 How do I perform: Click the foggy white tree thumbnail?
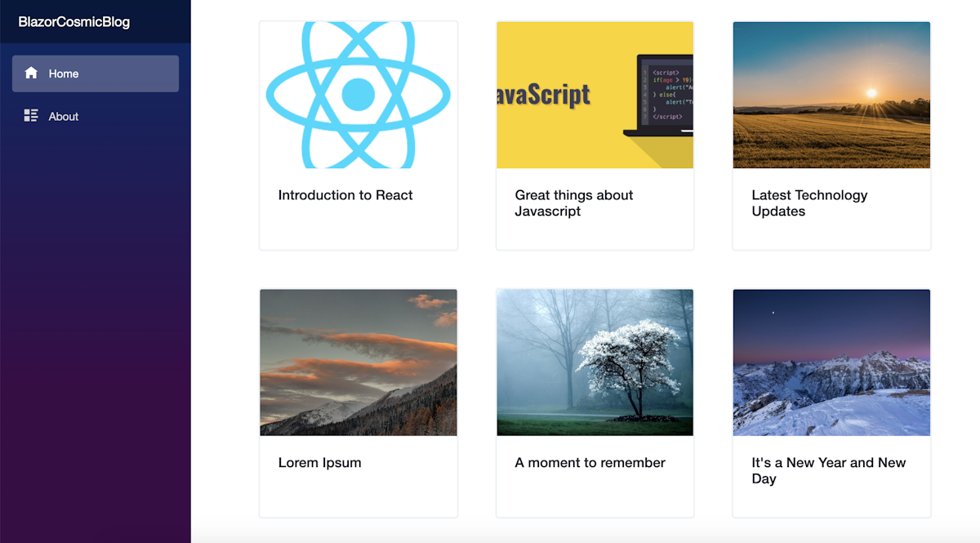[x=595, y=363]
